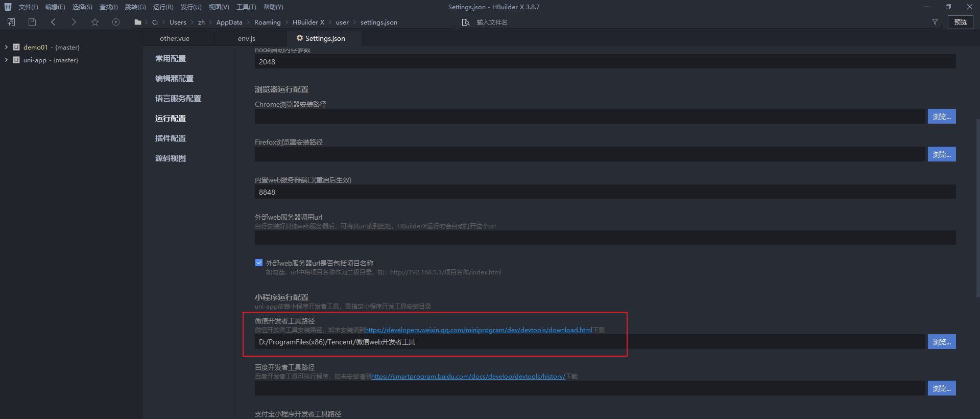Click the Users breadcrumb segment
This screenshot has height=419, width=980.
(x=178, y=22)
